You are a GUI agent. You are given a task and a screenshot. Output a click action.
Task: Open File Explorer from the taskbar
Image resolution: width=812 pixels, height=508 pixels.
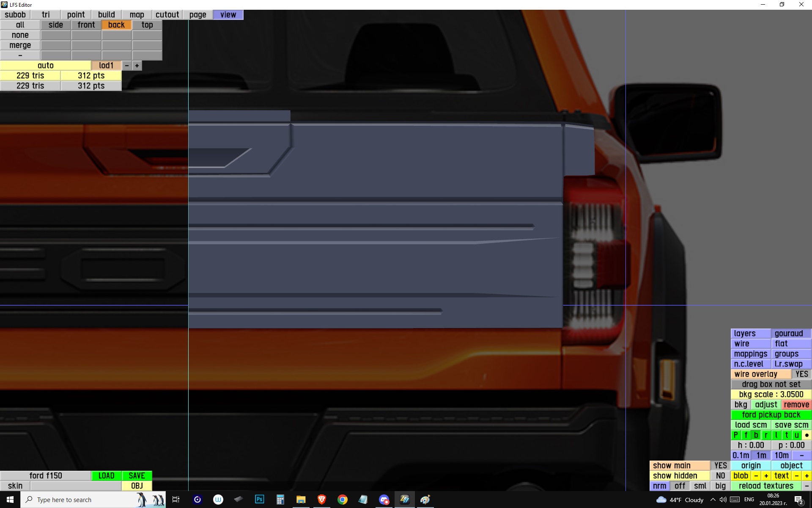click(x=301, y=500)
